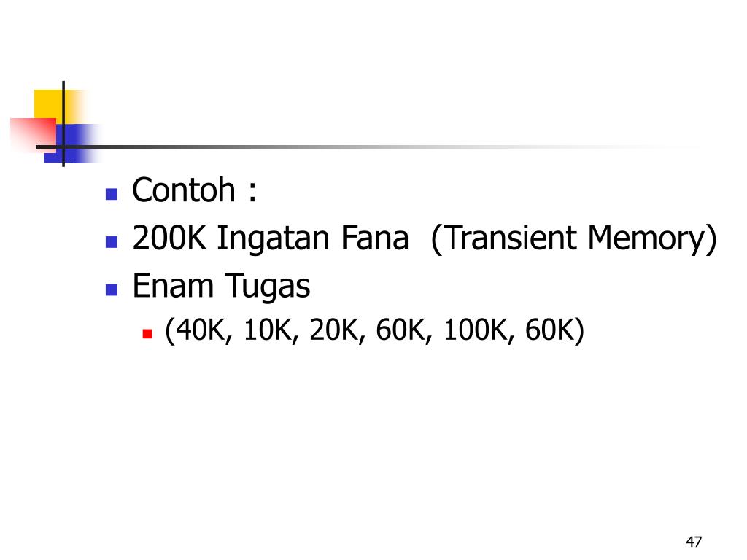Click the blue bullet beside Enam Tugas
Screen dimensions: 747x560
point(112,289)
